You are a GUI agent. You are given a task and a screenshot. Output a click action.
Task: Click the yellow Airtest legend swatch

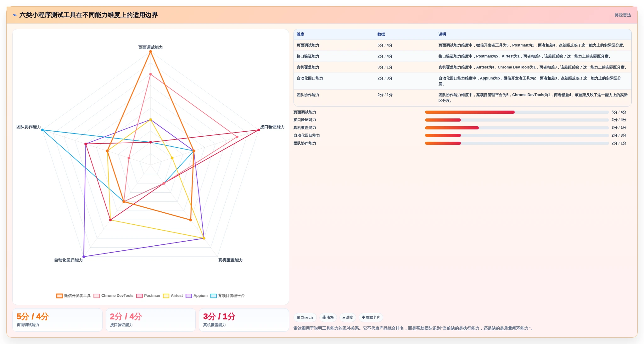coord(166,296)
